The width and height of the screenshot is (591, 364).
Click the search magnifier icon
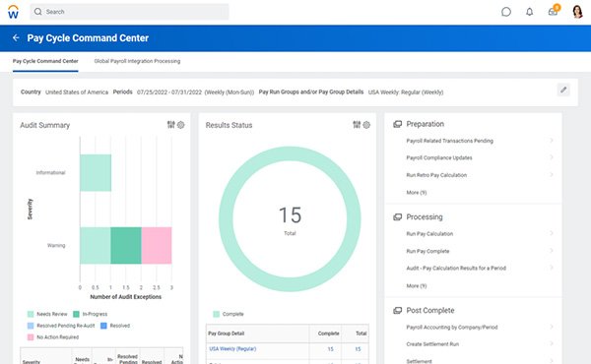[x=38, y=12]
